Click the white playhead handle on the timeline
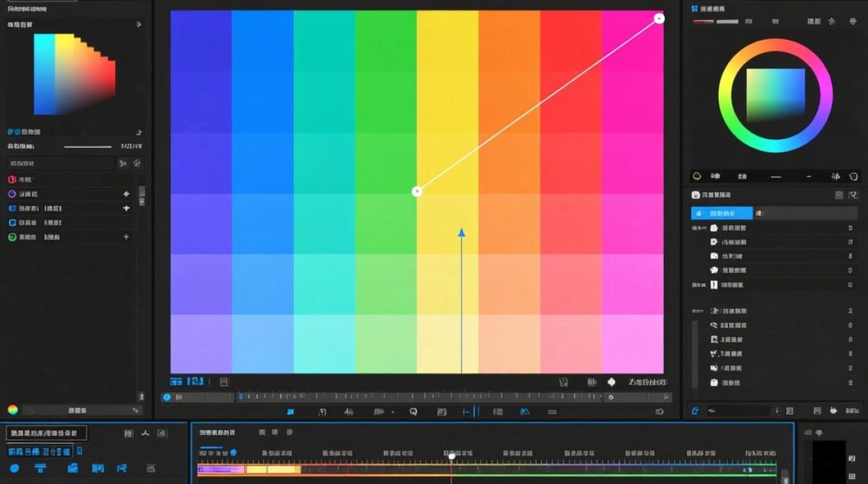This screenshot has width=868, height=484. pos(452,456)
